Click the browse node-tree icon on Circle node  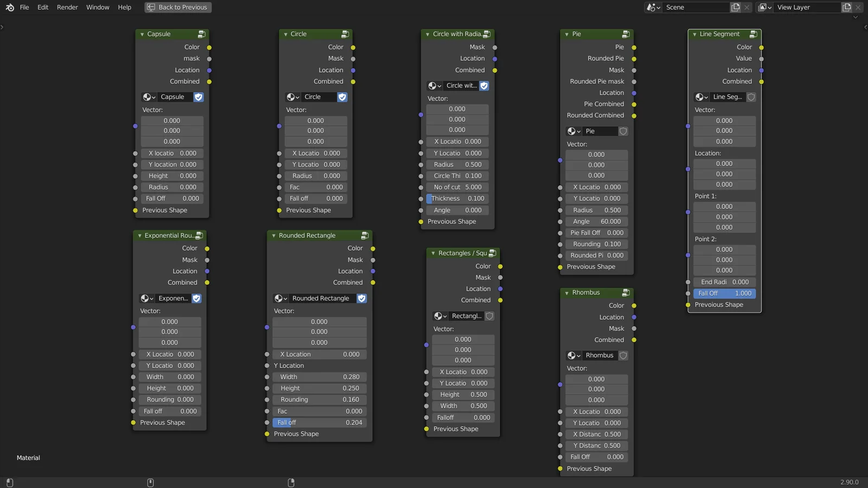tap(293, 97)
